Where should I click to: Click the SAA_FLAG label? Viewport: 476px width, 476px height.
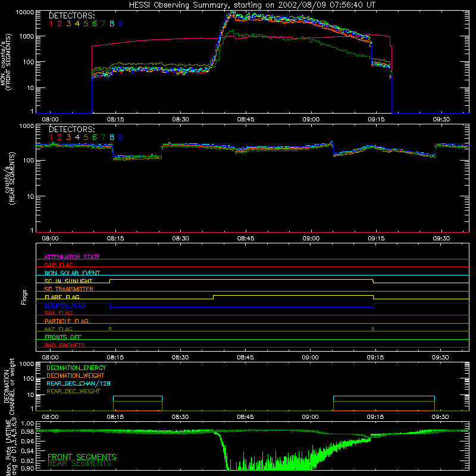[x=58, y=313]
